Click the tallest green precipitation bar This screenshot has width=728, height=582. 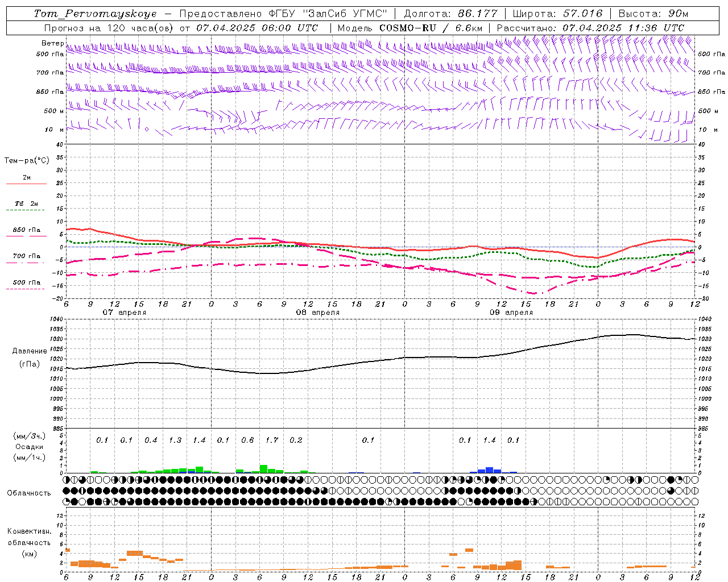263,469
